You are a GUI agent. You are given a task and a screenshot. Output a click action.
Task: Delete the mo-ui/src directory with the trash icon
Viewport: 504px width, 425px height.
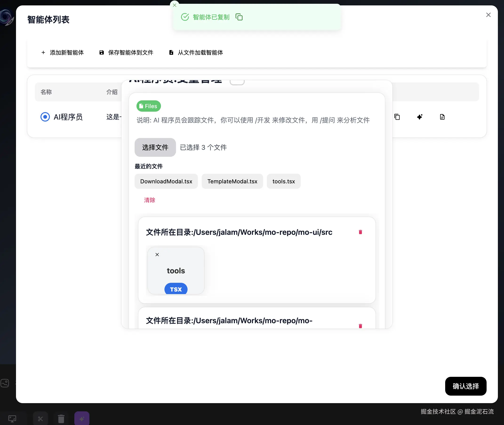(x=360, y=232)
